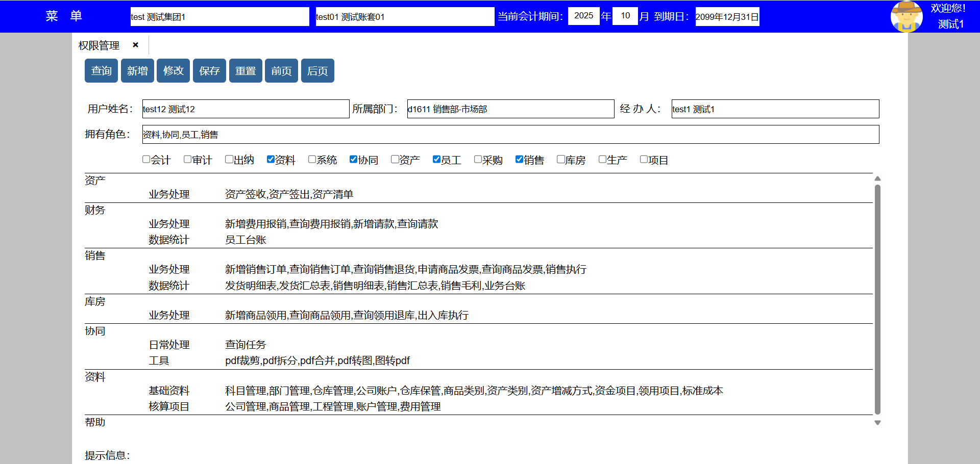Click the user avatar icon
The height and width of the screenshot is (464, 980).
(906, 16)
